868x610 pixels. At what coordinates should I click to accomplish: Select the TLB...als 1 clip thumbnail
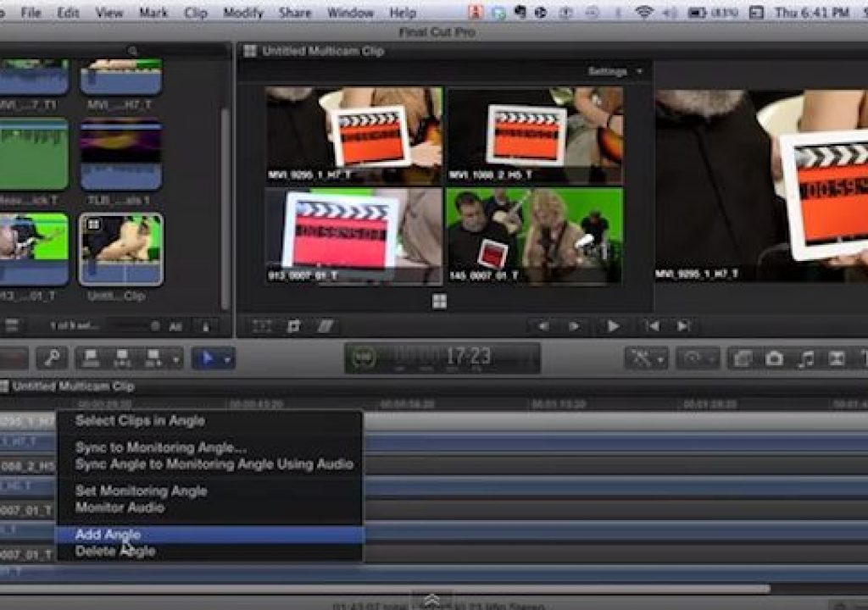click(121, 155)
